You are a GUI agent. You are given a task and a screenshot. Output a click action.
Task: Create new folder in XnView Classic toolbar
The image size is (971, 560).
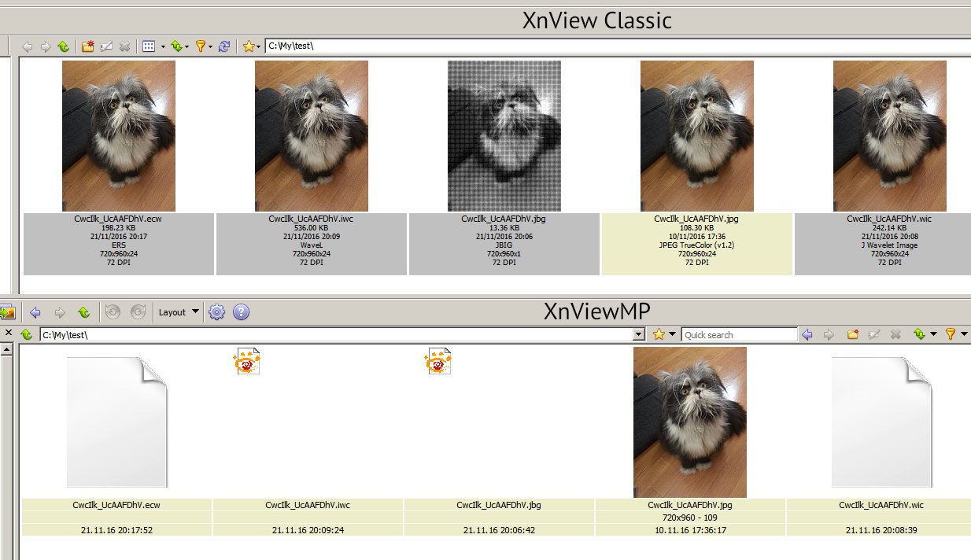(x=88, y=46)
